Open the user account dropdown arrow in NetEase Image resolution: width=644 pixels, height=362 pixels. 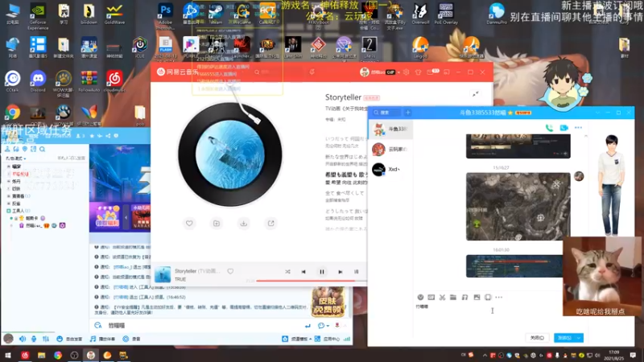click(398, 72)
